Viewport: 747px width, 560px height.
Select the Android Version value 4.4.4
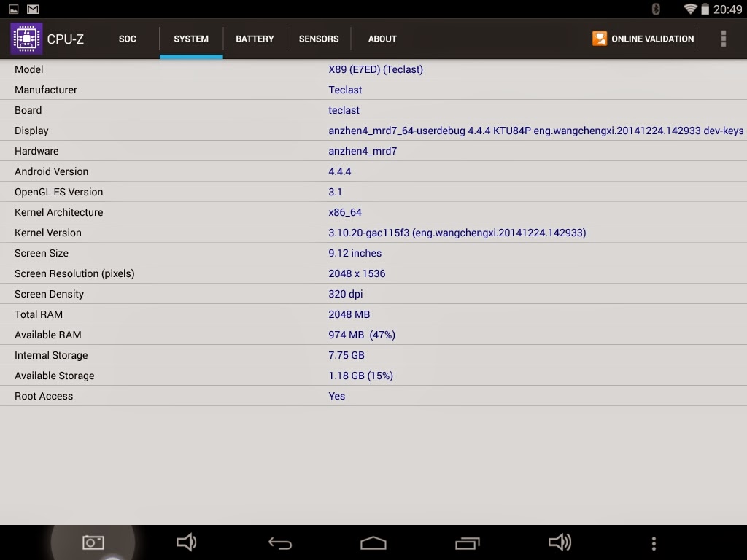click(x=340, y=171)
